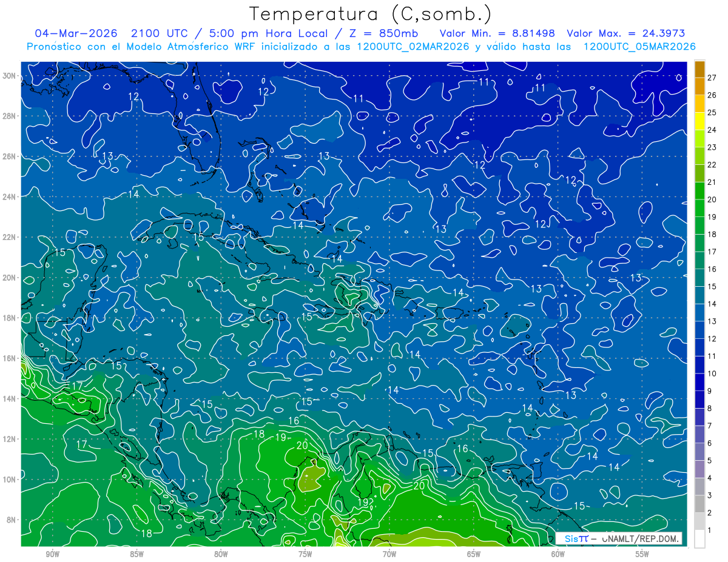Image resolution: width=728 pixels, height=562 pixels.
Task: Select the teal swatch between 15 and 16
Action: 699,278
